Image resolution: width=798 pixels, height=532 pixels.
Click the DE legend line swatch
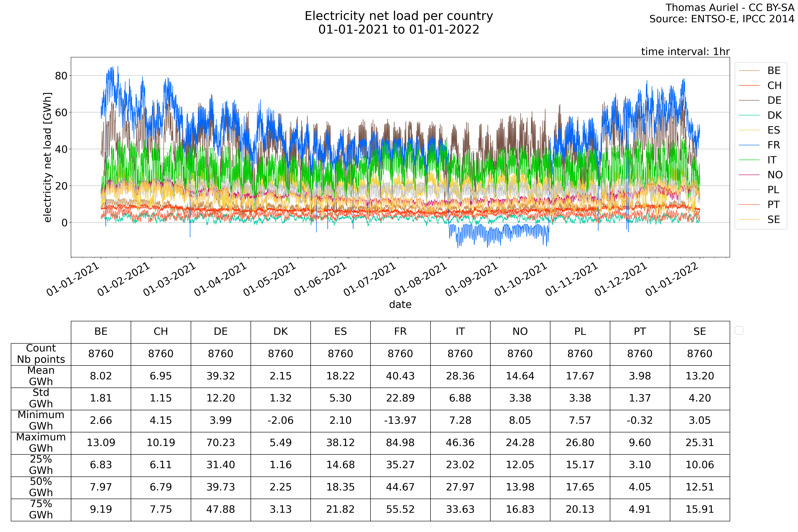click(x=749, y=100)
